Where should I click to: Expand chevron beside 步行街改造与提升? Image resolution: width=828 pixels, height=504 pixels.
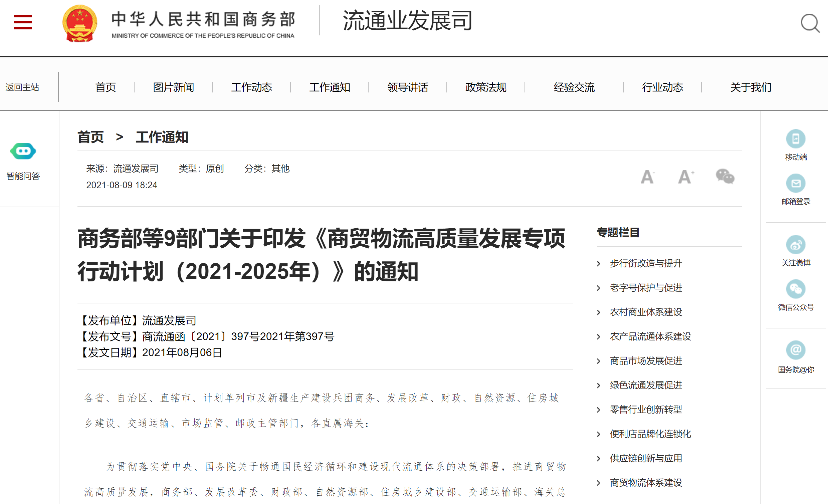click(599, 264)
